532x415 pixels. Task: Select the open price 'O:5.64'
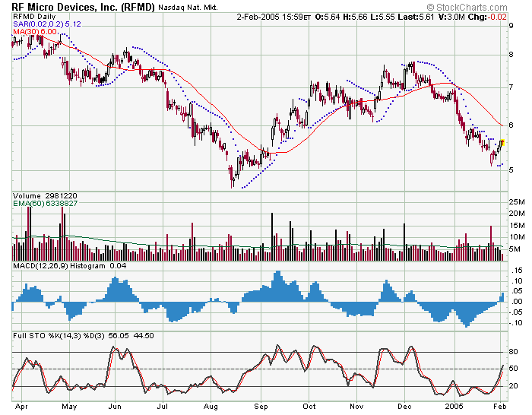tap(328, 17)
